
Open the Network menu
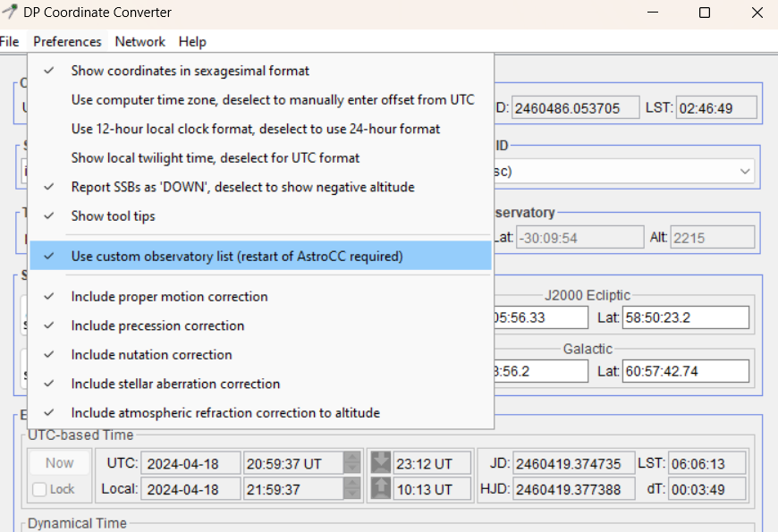140,42
